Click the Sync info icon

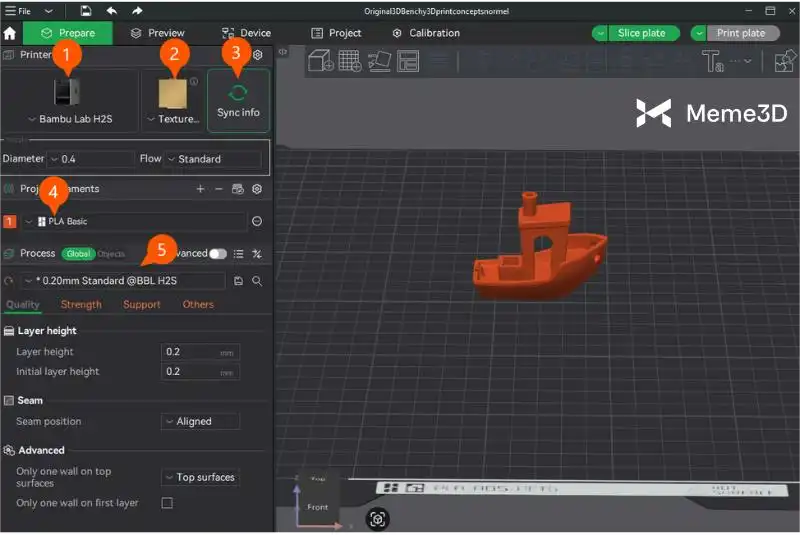point(238,93)
